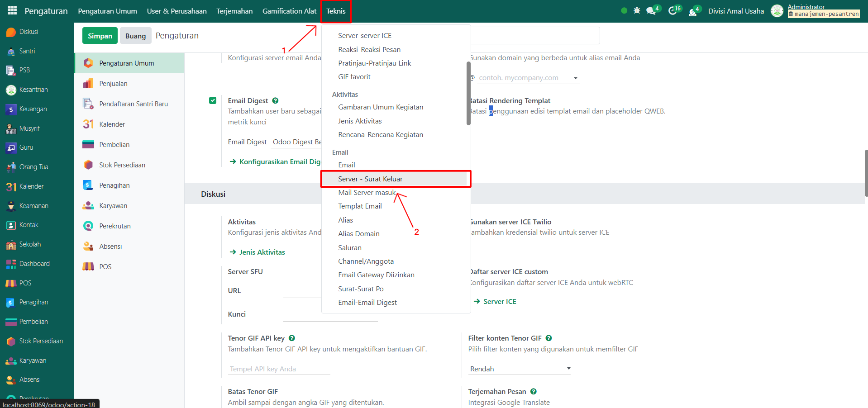This screenshot has height=408, width=868.
Task: Open the chat messages notification icon
Action: (x=651, y=11)
